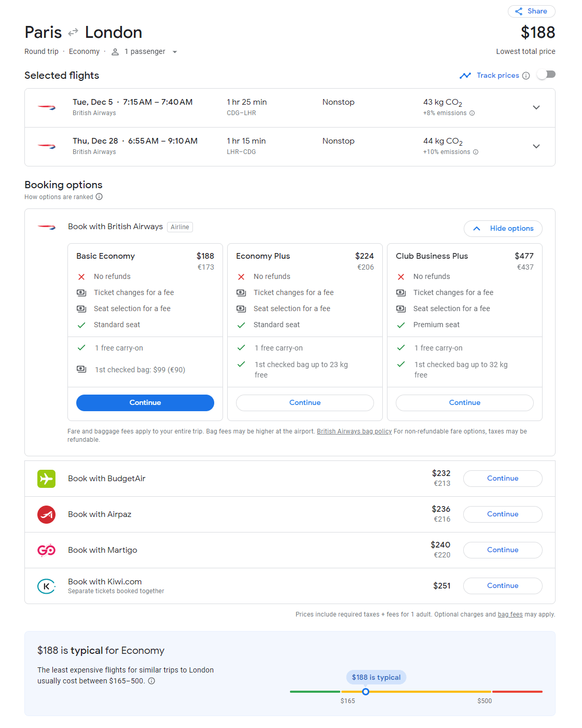Click the circular marker on the price range bar
Image resolution: width=582 pixels, height=728 pixels.
coord(366,692)
